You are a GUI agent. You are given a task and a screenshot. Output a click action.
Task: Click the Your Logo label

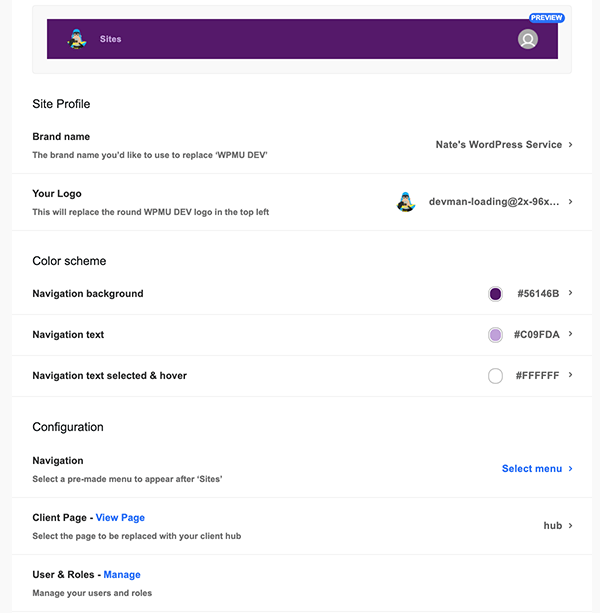(x=57, y=194)
